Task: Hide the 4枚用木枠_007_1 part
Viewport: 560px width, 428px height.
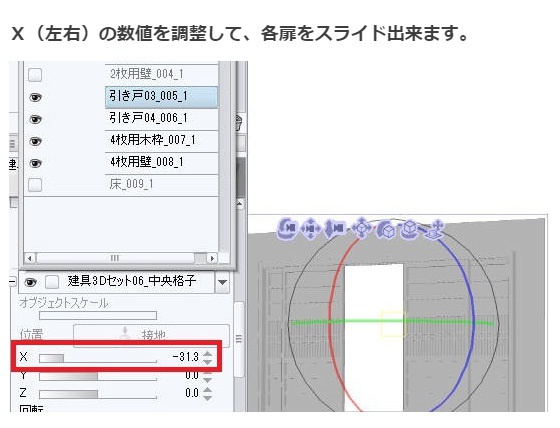Action: [x=35, y=141]
